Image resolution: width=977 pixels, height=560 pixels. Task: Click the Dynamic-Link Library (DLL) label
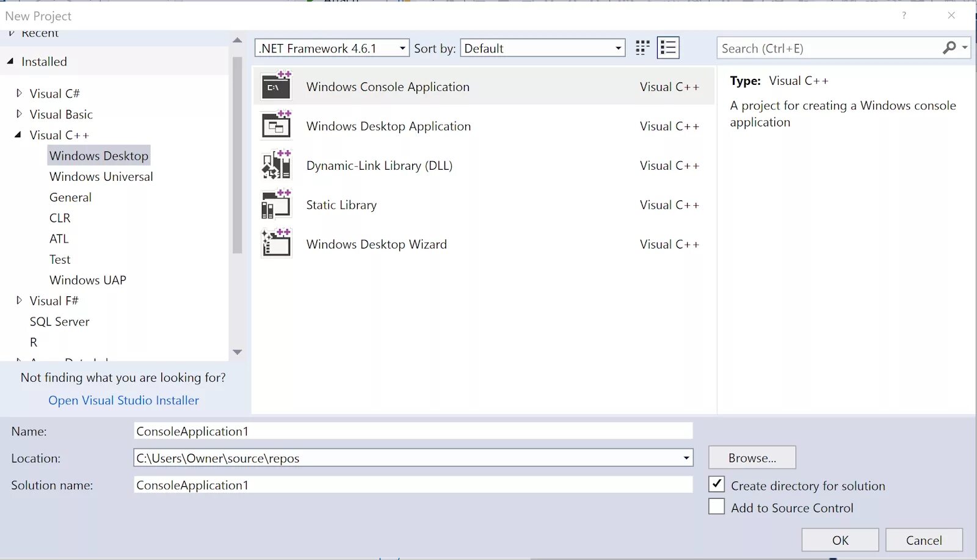tap(379, 165)
